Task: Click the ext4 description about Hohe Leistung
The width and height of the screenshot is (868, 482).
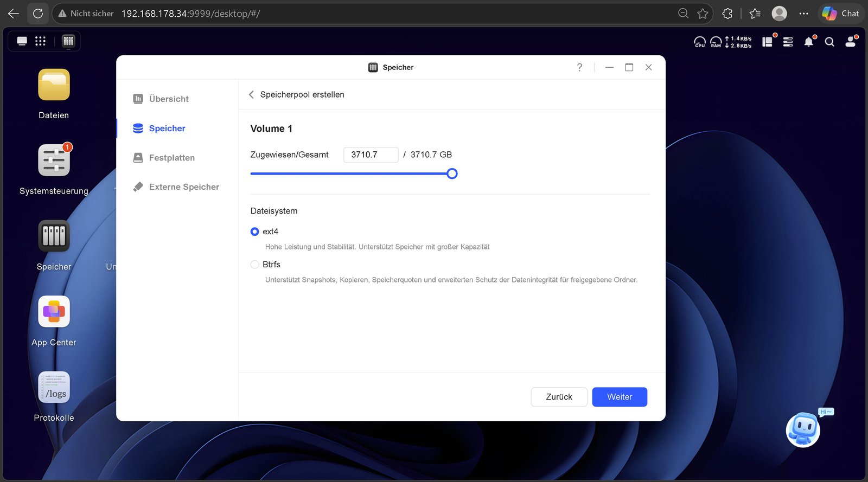Action: click(x=377, y=247)
